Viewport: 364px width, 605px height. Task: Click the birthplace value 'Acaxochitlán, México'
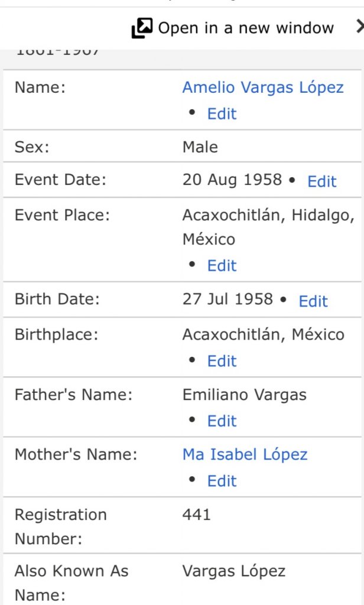coord(263,334)
